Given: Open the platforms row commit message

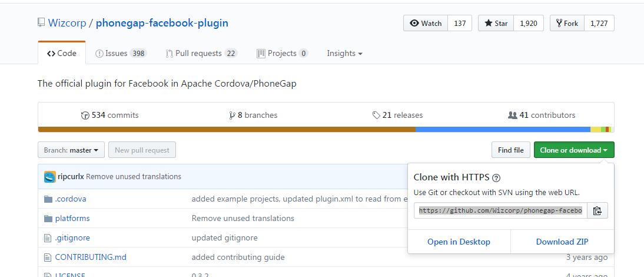Looking at the screenshot, I should 243,219.
